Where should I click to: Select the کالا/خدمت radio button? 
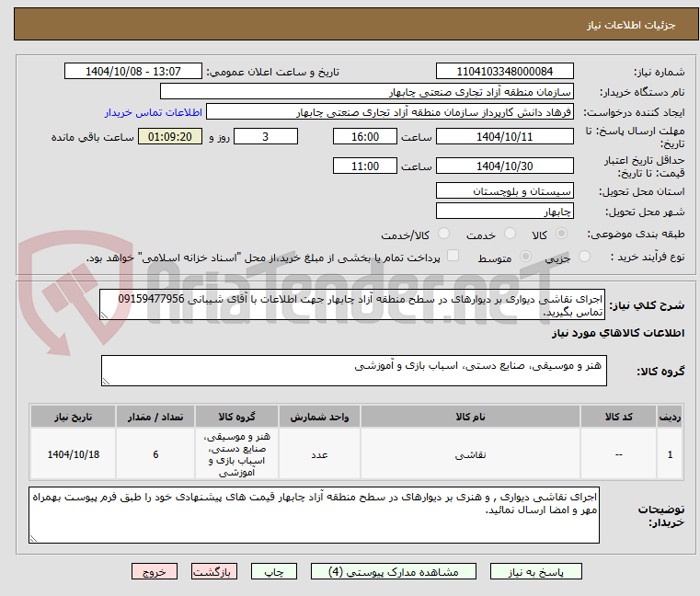point(443,234)
